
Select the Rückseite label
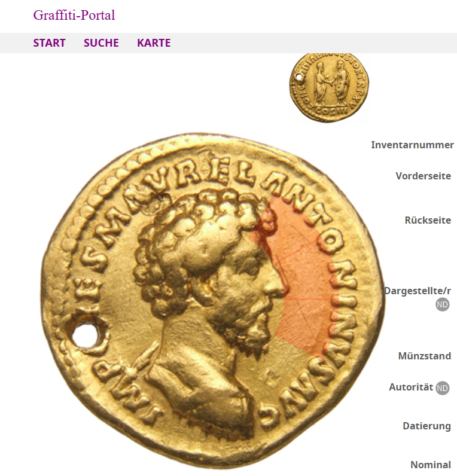428,220
